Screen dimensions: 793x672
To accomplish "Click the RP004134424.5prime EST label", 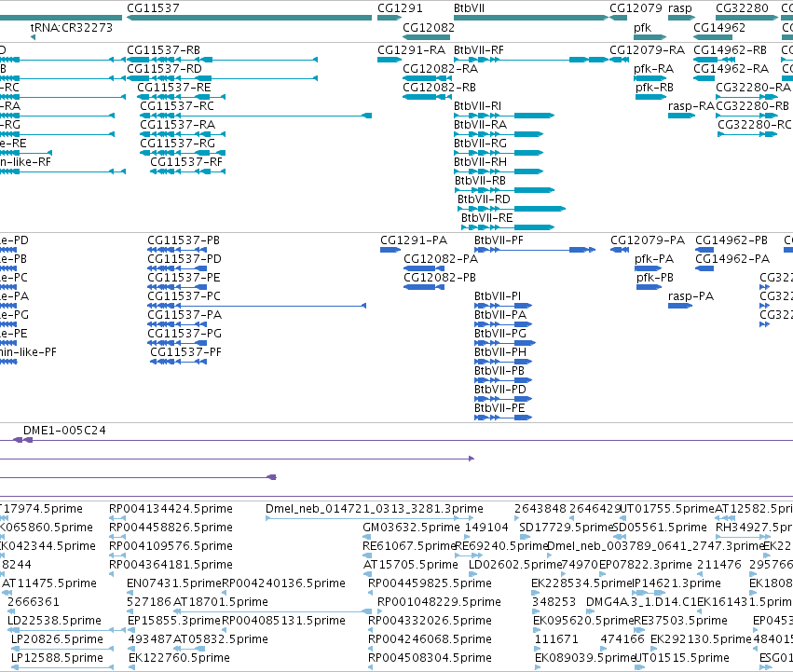I will (x=171, y=509).
